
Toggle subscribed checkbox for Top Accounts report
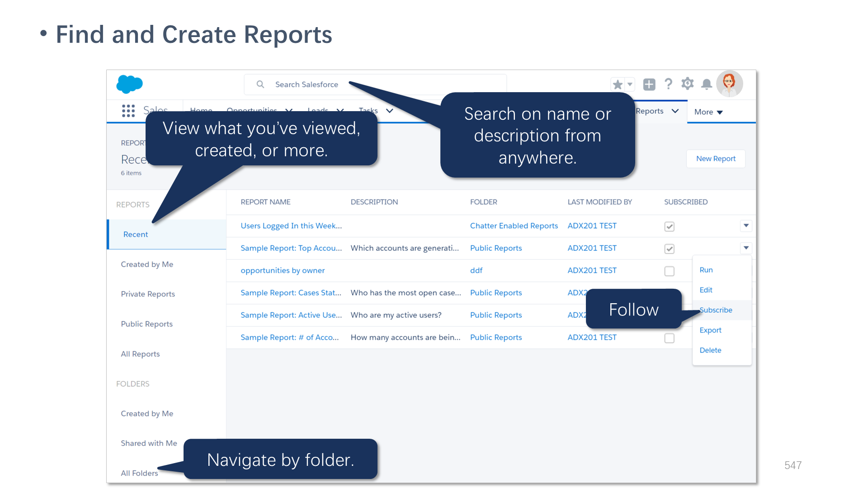click(669, 249)
